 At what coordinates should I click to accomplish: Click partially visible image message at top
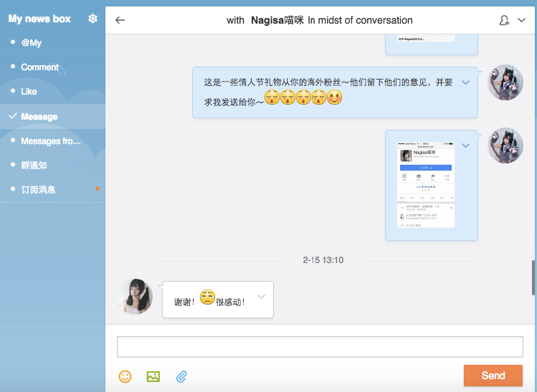tap(431, 44)
